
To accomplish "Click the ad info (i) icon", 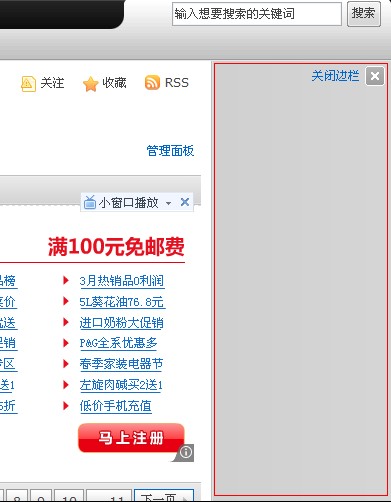I will tap(186, 452).
